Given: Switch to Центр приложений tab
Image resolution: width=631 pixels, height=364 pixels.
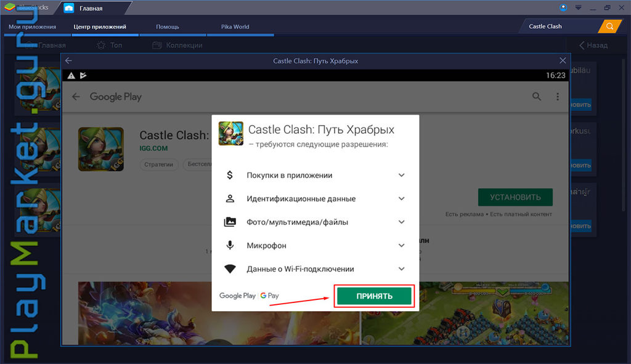Looking at the screenshot, I should (100, 26).
